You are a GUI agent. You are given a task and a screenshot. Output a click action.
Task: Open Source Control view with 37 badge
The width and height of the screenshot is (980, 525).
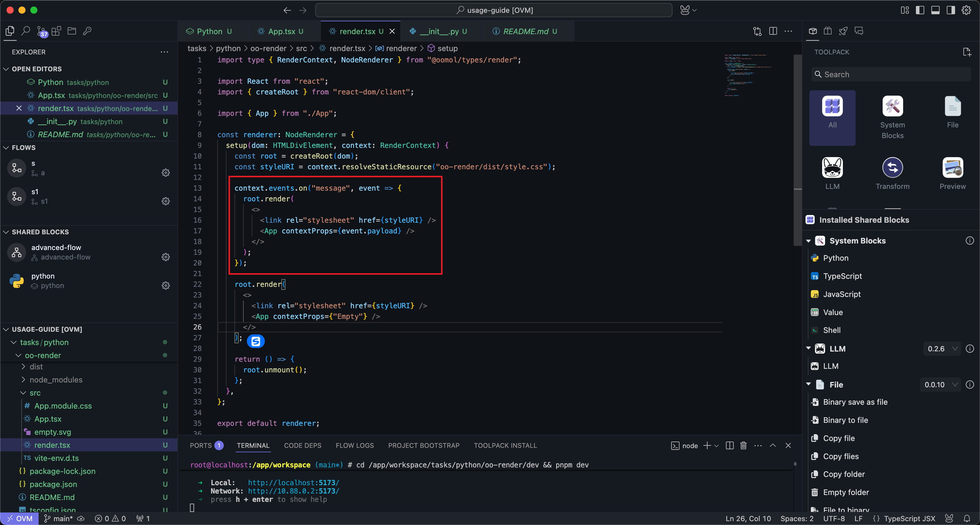pyautogui.click(x=41, y=31)
